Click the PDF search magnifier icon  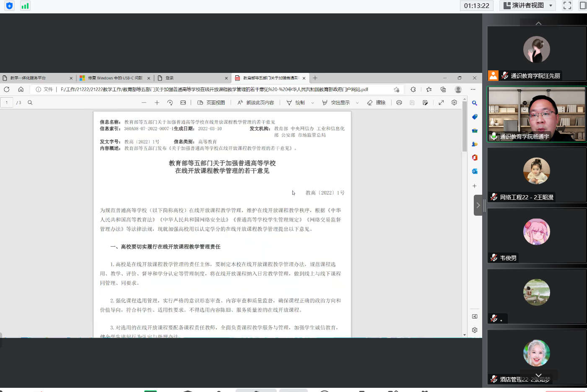[x=30, y=103]
